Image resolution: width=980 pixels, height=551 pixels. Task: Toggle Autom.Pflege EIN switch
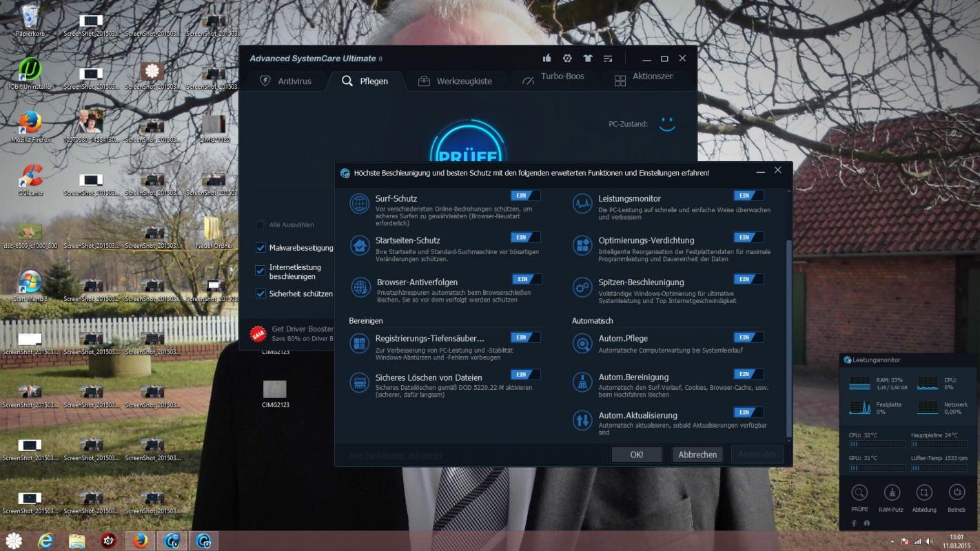(x=748, y=337)
